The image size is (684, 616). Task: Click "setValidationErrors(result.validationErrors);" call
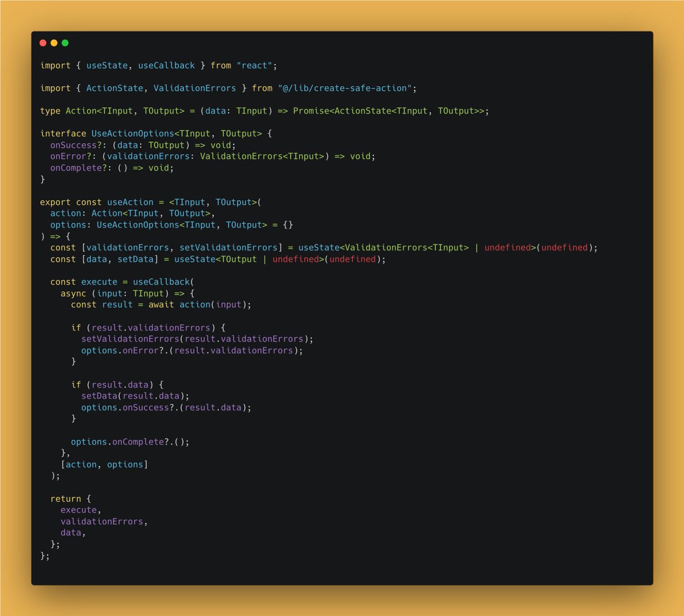click(x=197, y=339)
